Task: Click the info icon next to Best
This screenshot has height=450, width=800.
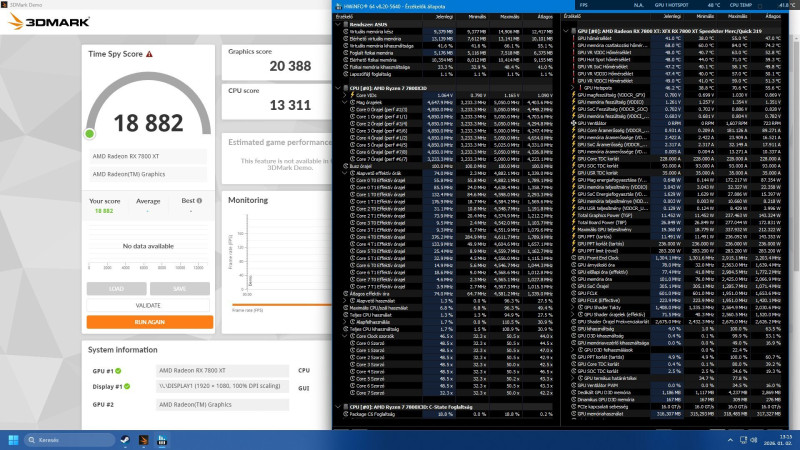Action: click(x=199, y=201)
